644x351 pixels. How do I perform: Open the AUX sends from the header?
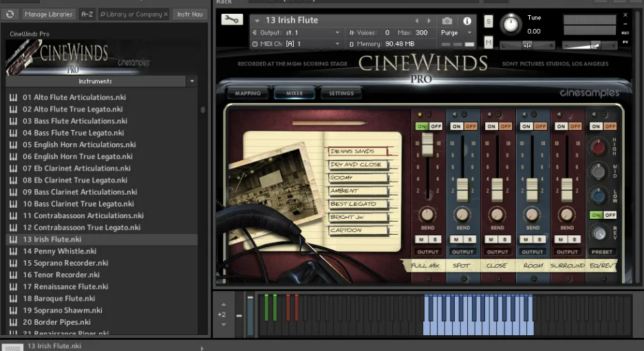625,33
